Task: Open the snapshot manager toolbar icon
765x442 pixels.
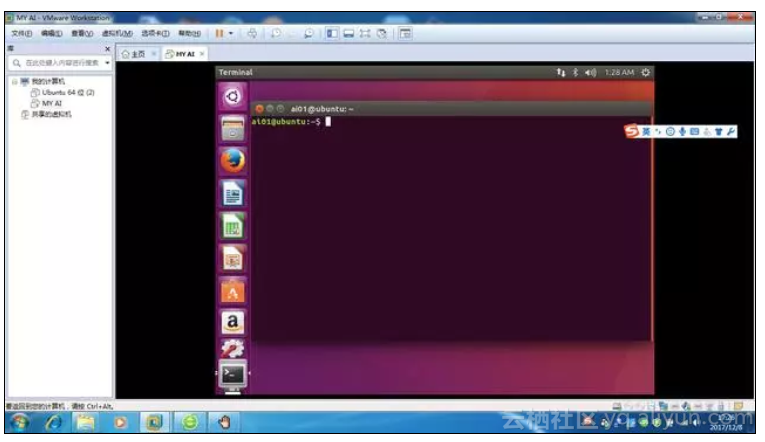Action: (x=308, y=33)
